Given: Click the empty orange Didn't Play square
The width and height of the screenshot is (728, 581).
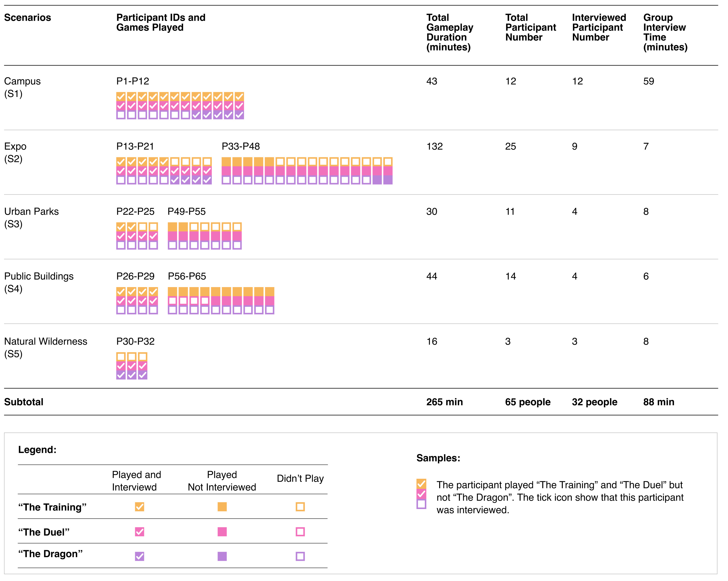Looking at the screenshot, I should coord(300,507).
